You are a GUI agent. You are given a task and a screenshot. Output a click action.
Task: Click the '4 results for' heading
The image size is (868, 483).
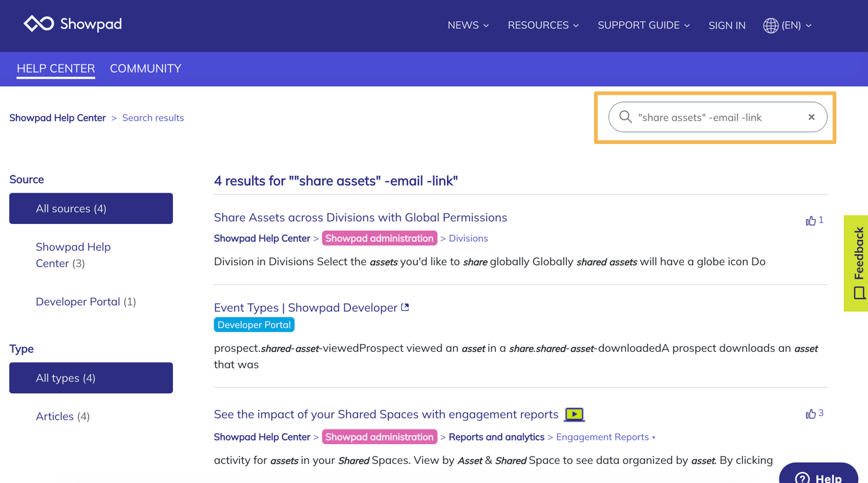point(336,181)
